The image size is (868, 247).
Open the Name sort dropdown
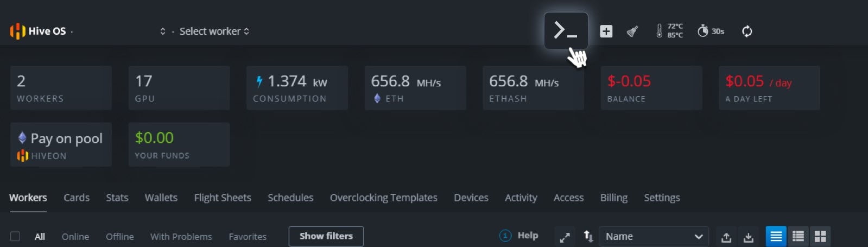(x=654, y=236)
